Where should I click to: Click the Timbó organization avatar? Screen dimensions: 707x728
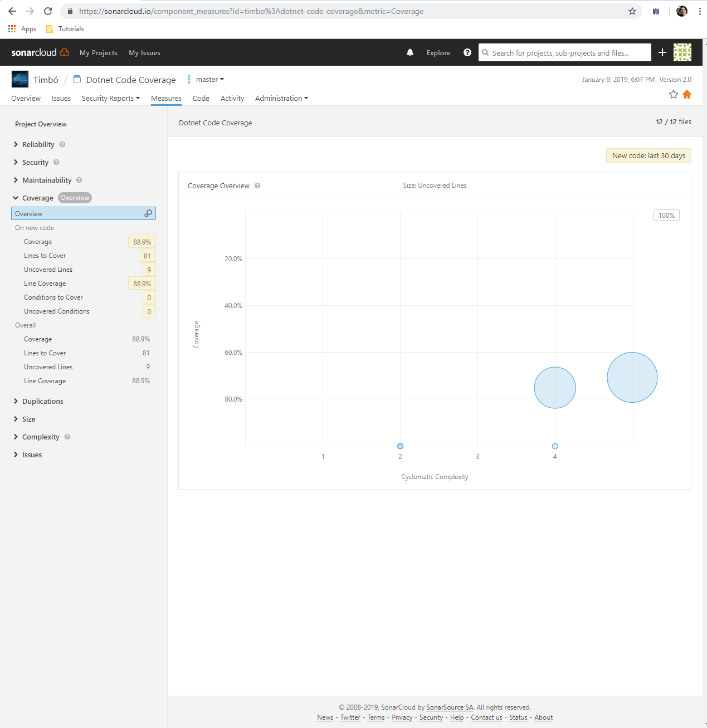point(20,80)
